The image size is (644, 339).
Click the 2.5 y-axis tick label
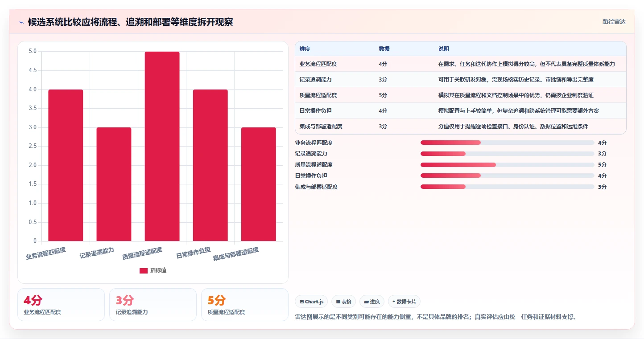pos(33,146)
